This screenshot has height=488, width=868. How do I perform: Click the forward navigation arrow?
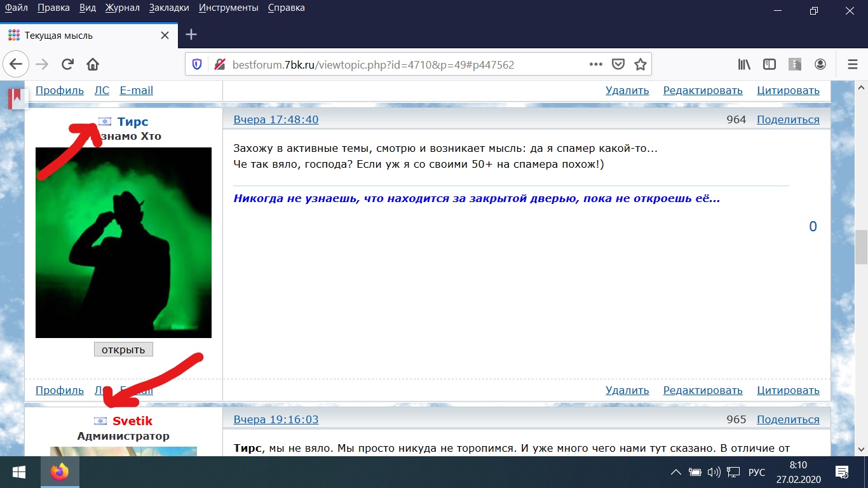[42, 64]
